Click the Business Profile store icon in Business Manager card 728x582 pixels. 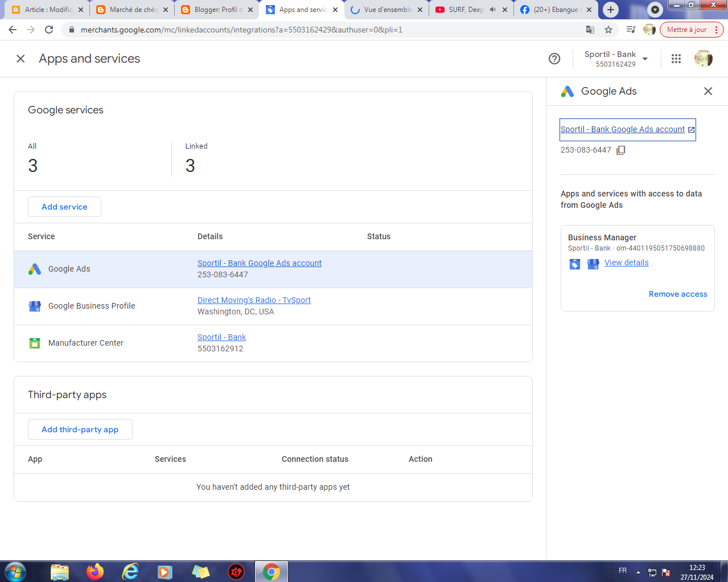pyautogui.click(x=593, y=264)
